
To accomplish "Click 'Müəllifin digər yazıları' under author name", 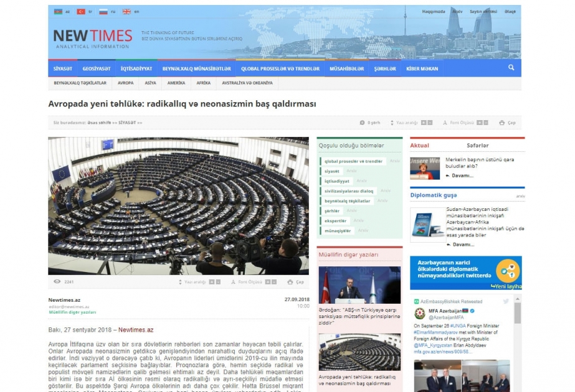I will click(72, 312).
